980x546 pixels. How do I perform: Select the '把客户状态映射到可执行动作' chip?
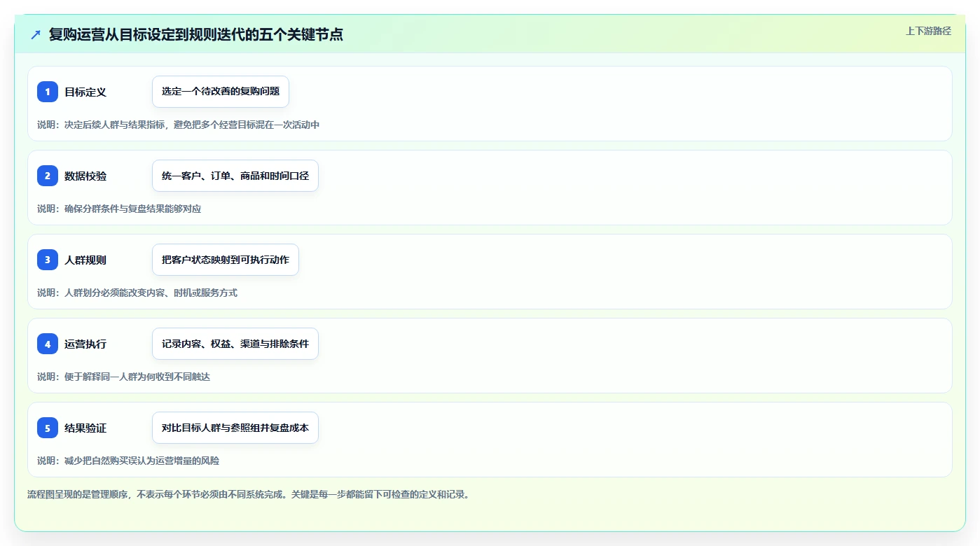tap(226, 260)
